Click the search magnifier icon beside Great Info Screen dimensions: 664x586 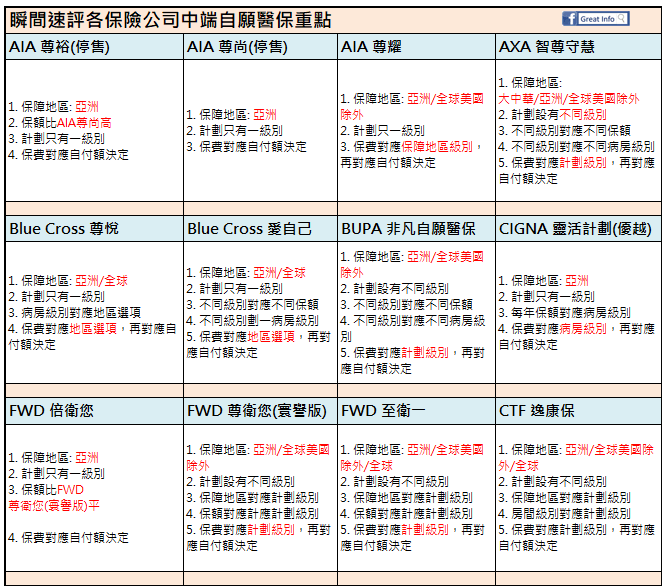click(622, 18)
